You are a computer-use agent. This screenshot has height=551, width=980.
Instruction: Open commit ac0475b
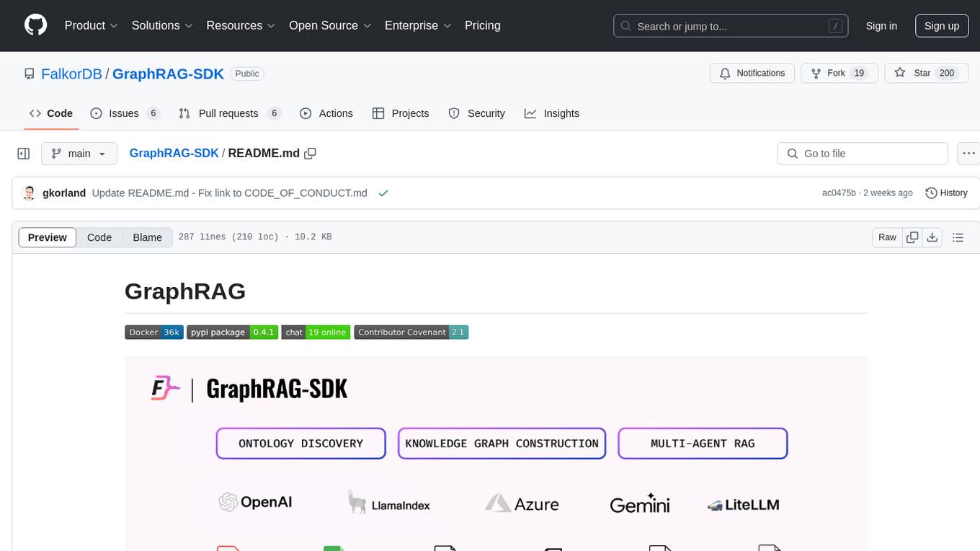click(x=839, y=193)
